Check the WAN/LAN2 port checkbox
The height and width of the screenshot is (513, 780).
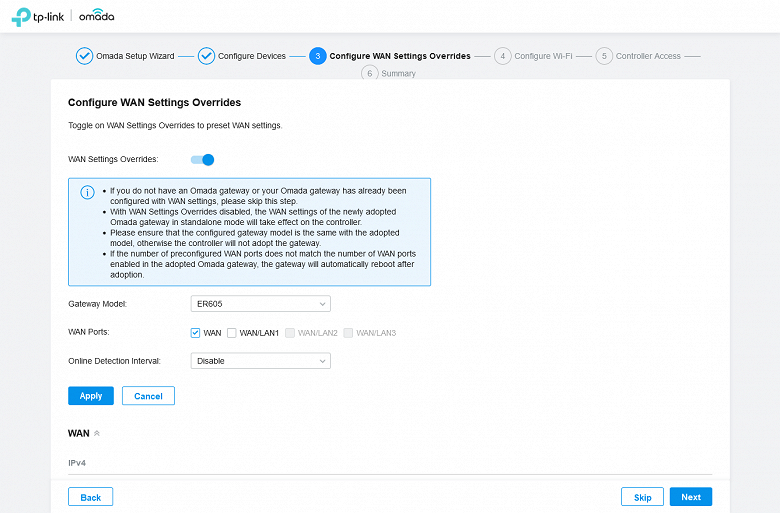coord(290,333)
